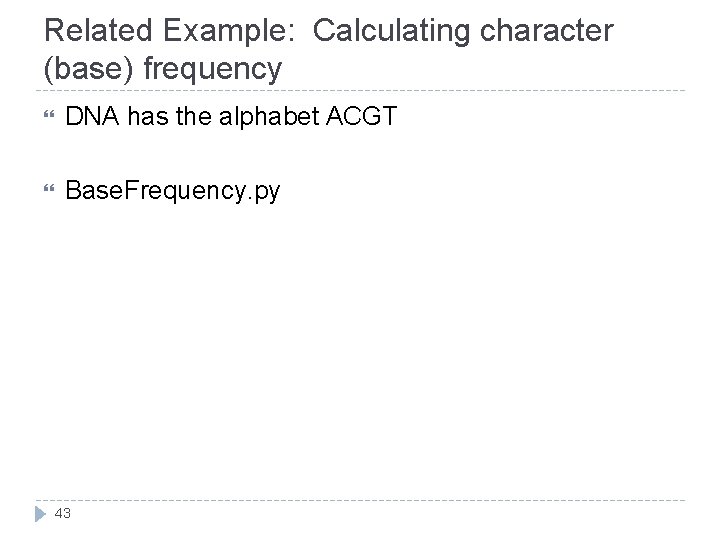Click the word character in the title
The width and height of the screenshot is (720, 540).
point(546,31)
